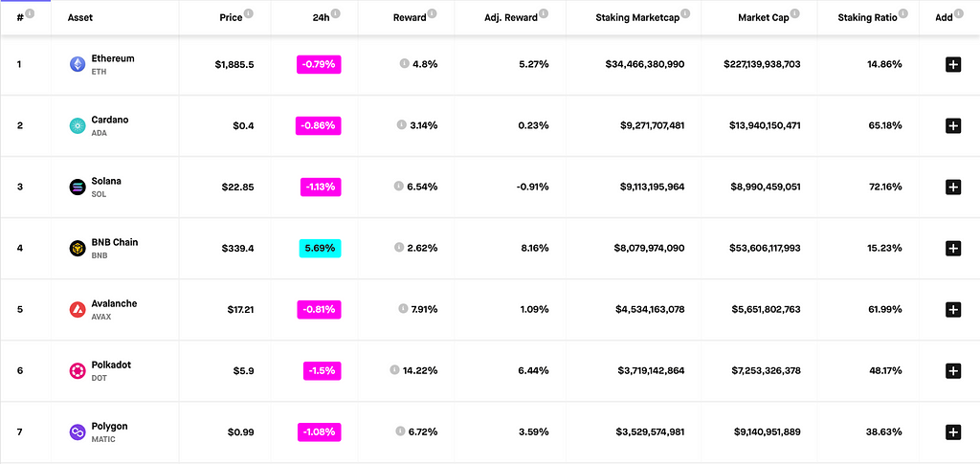Viewport: 980px width, 464px height.
Task: Click the Ethereum coin logo icon
Action: (x=77, y=64)
